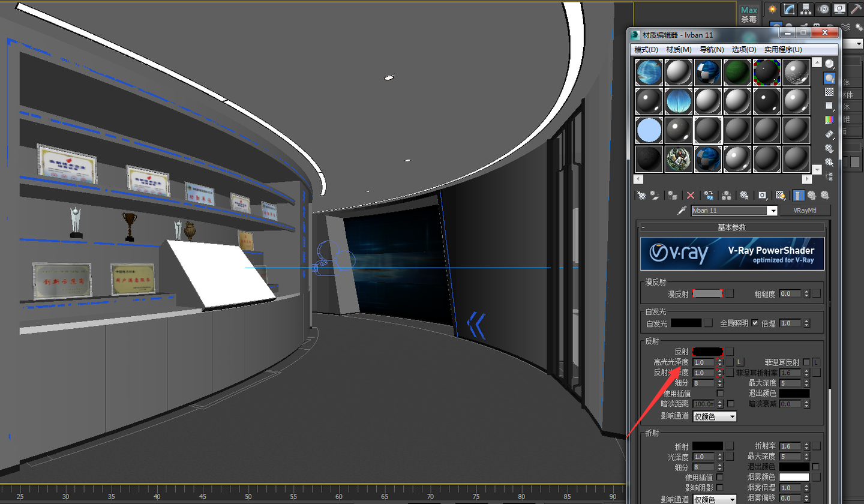This screenshot has height=504, width=864.
Task: Click 漫反射 gray color swatch
Action: 708,293
